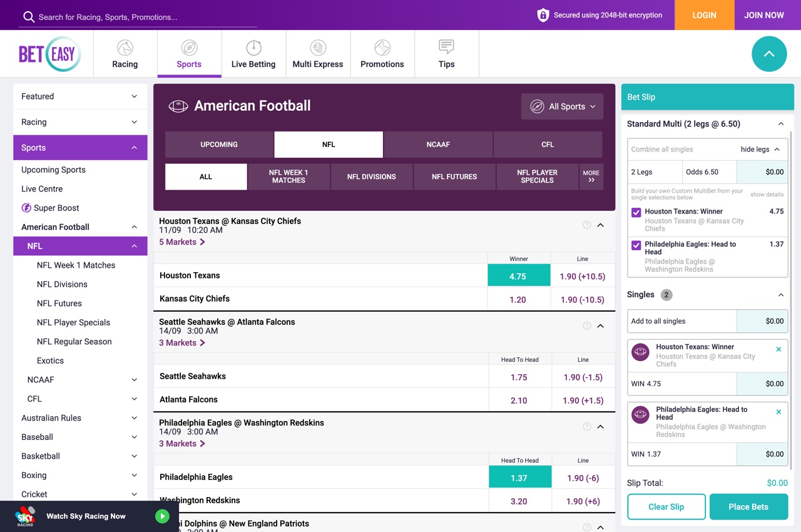Open Tips speech bubble icon
Viewport: 801px width, 532px height.
(447, 47)
